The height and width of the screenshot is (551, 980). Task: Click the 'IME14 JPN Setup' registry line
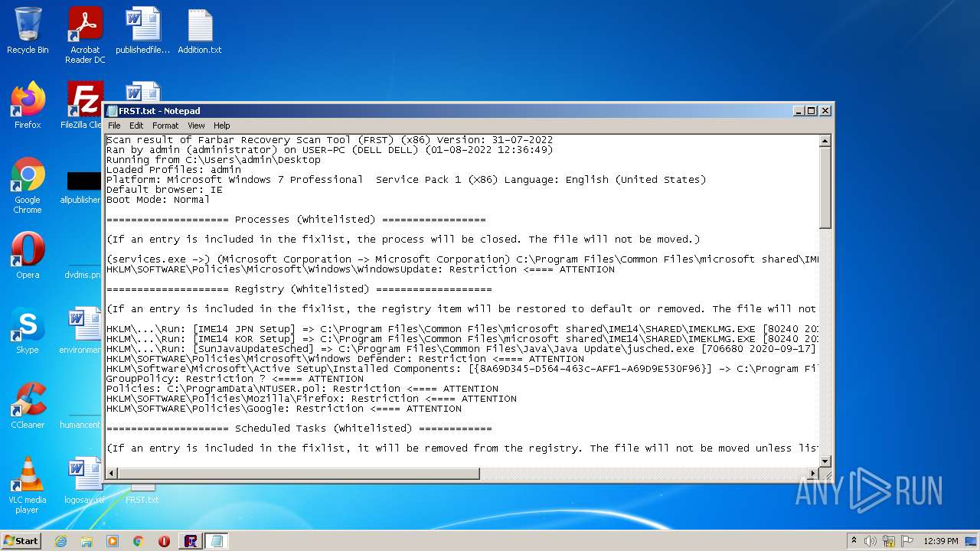click(462, 329)
